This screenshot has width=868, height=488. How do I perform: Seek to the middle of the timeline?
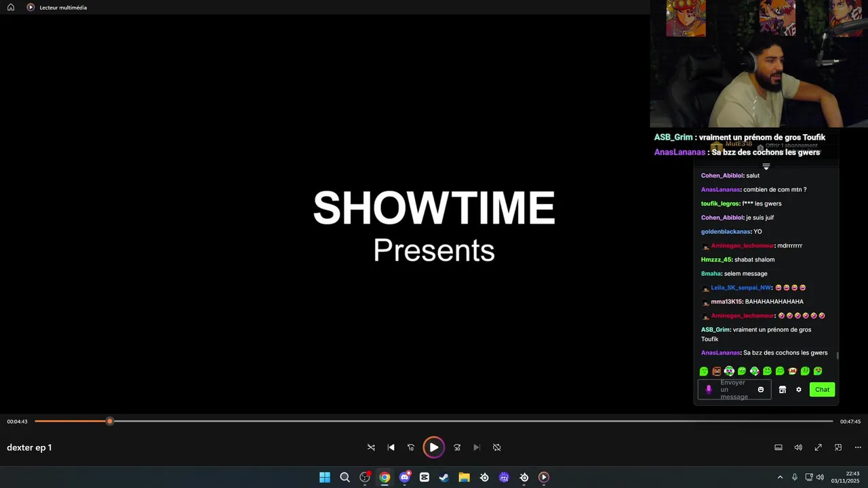tap(434, 422)
